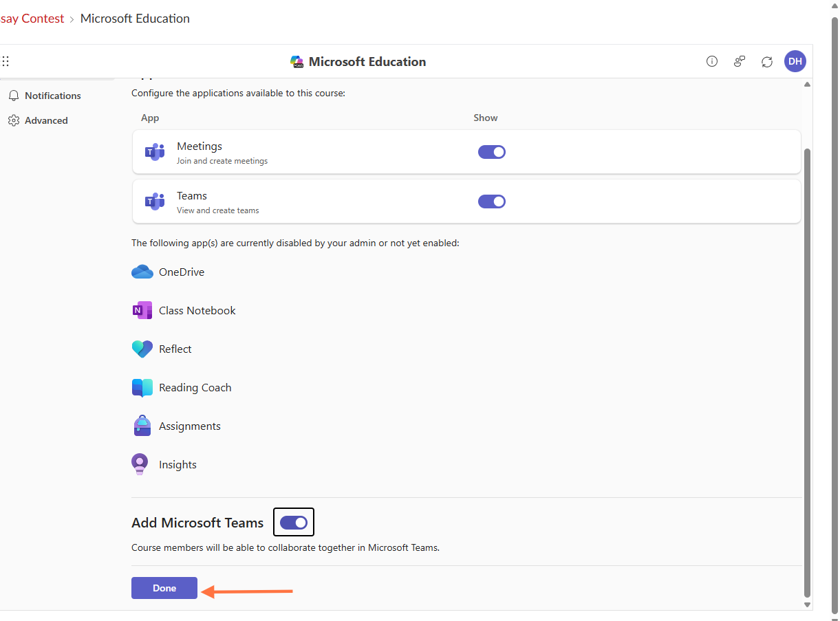Open the Advanced settings tab
Screen dimensions: 840x621
point(38,120)
